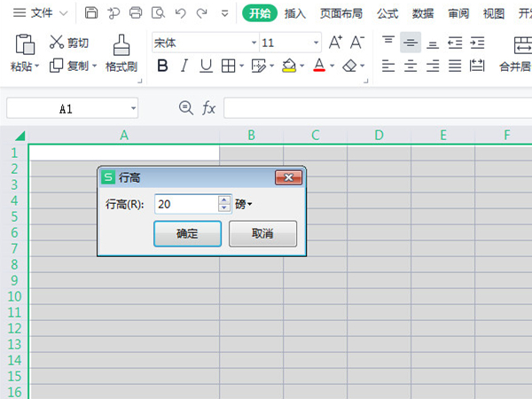
Task: Click the formula bar input
Action: pos(378,108)
